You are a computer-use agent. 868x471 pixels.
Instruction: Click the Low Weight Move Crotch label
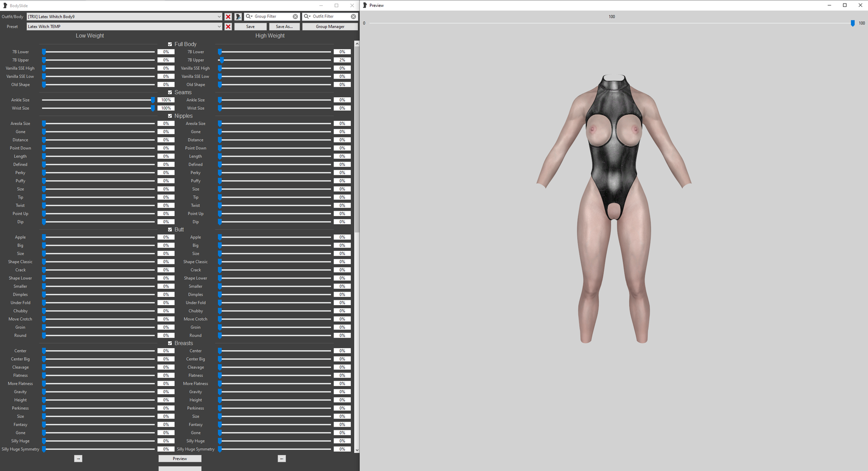click(20, 319)
